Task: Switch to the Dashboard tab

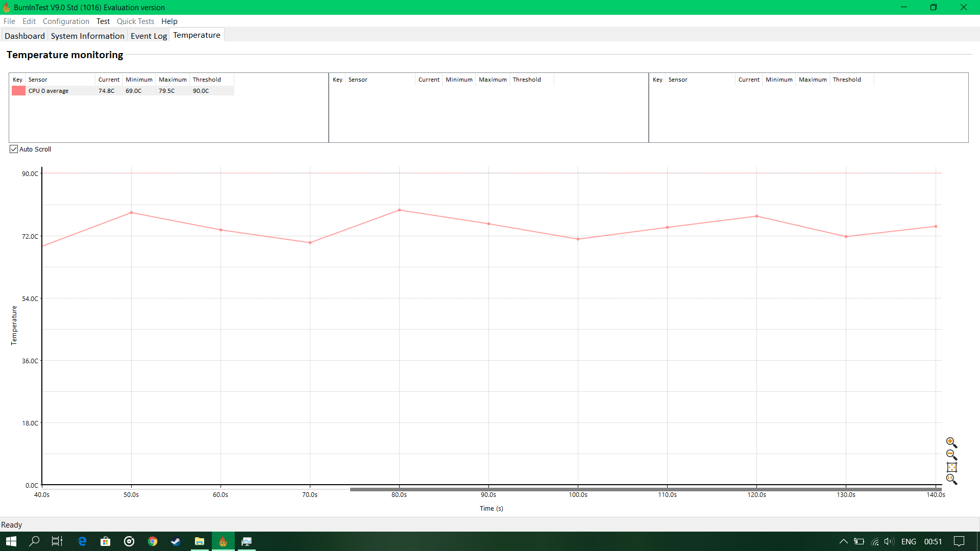Action: tap(24, 36)
